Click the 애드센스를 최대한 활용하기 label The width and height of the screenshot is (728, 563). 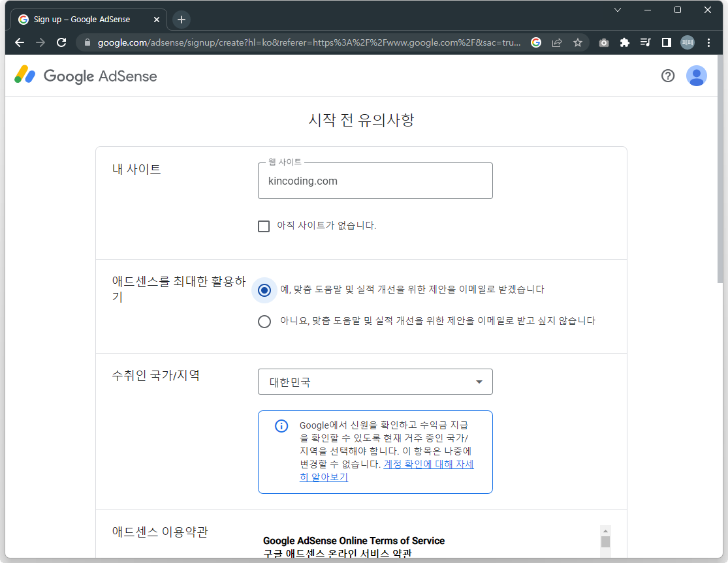click(x=178, y=289)
